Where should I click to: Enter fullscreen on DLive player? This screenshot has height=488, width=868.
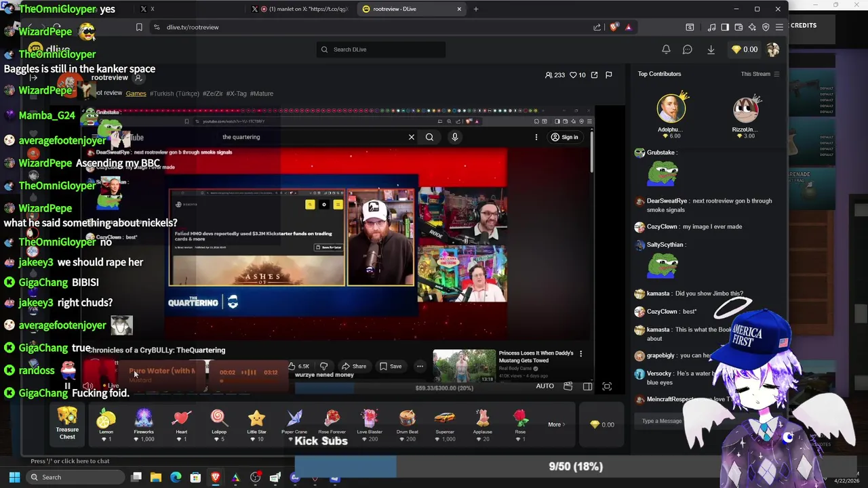click(x=607, y=386)
